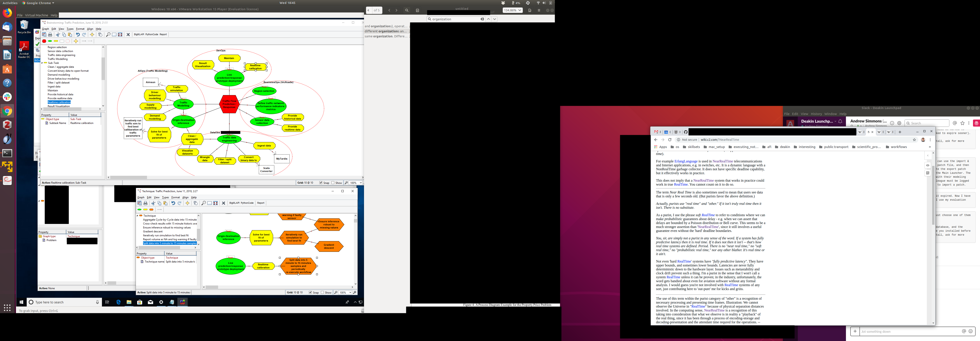The image size is (980, 341).
Task: Click the Delete X icon in Technique toolbar
Action: pos(223,203)
